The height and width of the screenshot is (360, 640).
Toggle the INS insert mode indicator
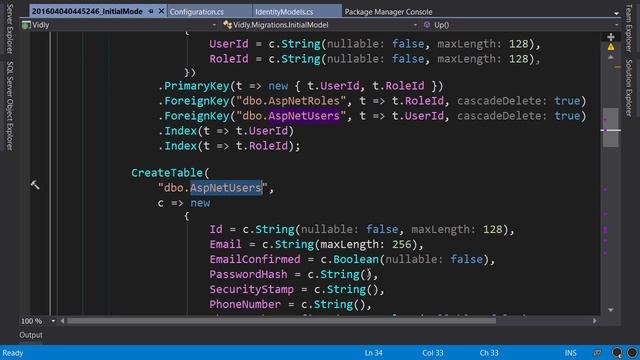571,353
